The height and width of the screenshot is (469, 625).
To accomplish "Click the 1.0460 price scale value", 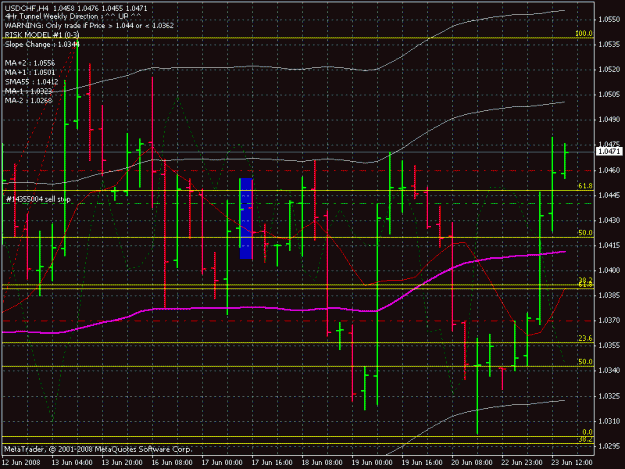I will [x=609, y=170].
